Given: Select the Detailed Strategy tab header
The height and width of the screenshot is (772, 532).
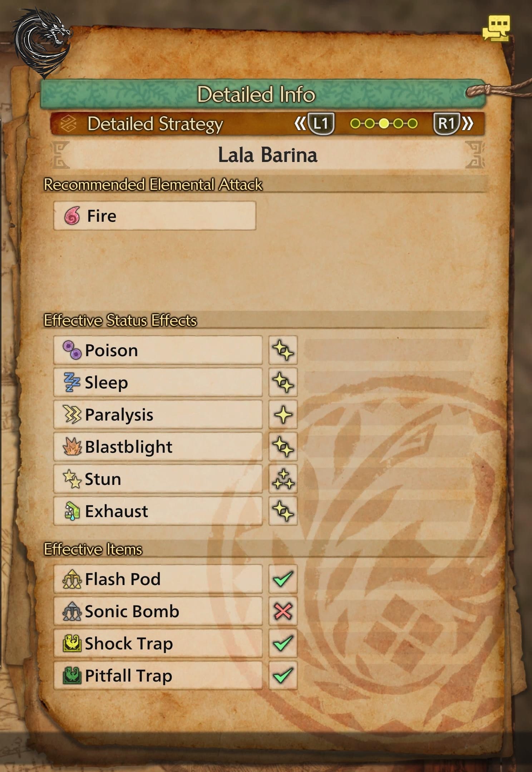Looking at the screenshot, I should point(155,124).
